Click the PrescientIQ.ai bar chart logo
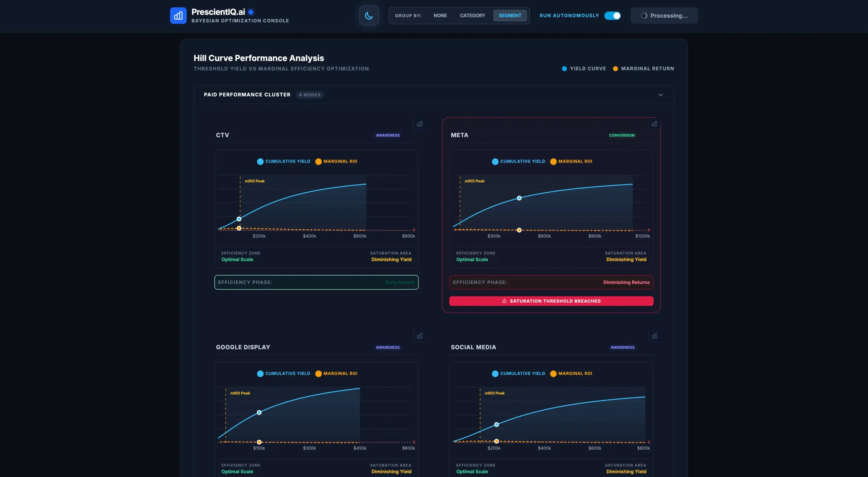This screenshot has height=477, width=868. tap(178, 16)
